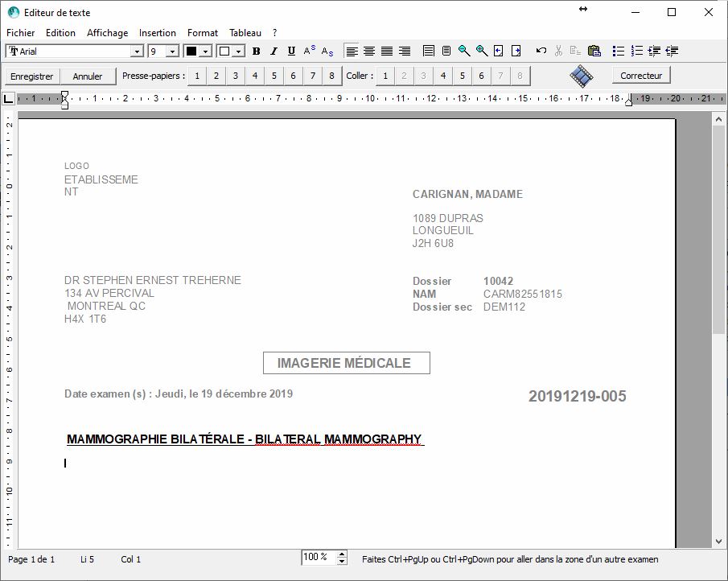Open the Fichier menu

click(x=20, y=33)
